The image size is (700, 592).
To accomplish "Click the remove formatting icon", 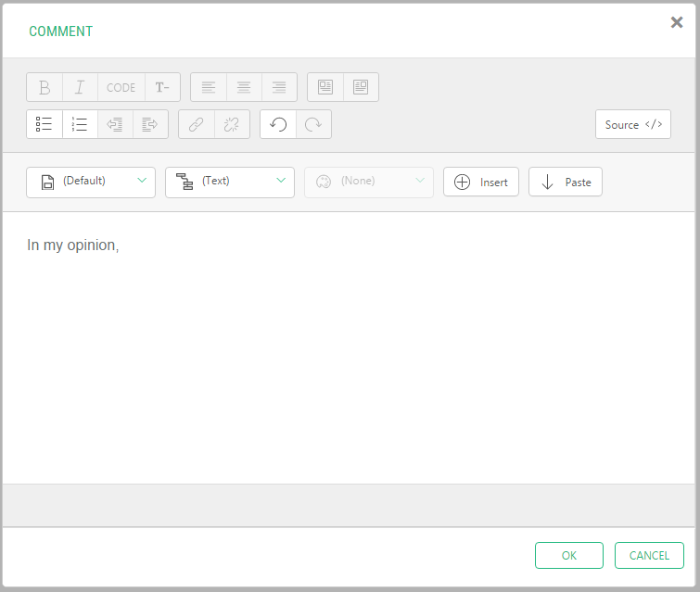I will [x=162, y=87].
